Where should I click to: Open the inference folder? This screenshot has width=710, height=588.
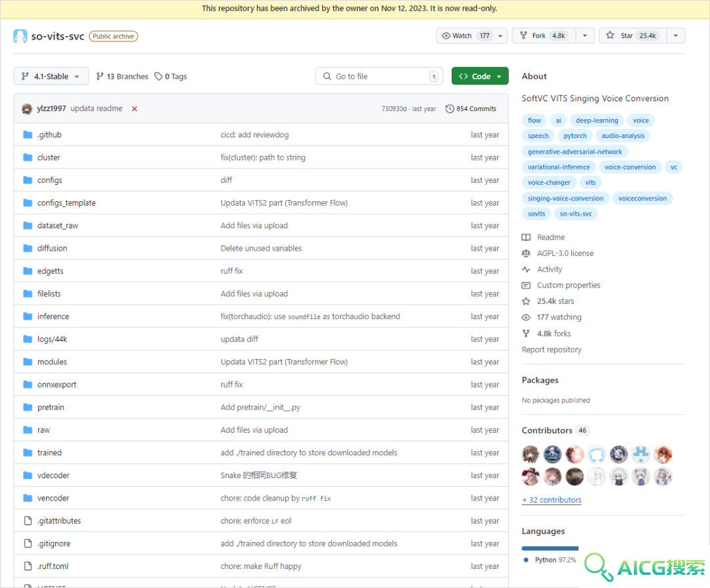[53, 316]
